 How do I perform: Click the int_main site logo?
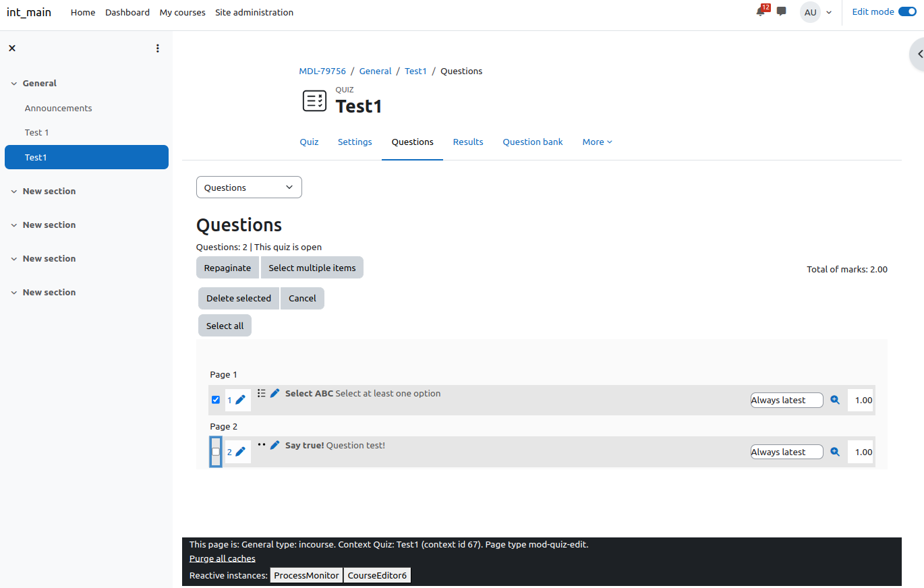point(29,12)
